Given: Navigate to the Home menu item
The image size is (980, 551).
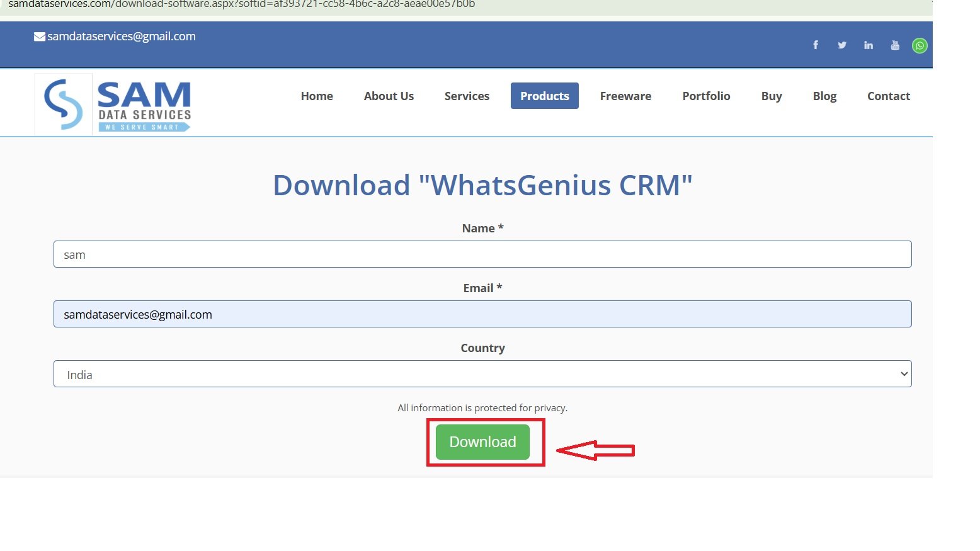Looking at the screenshot, I should pos(317,96).
